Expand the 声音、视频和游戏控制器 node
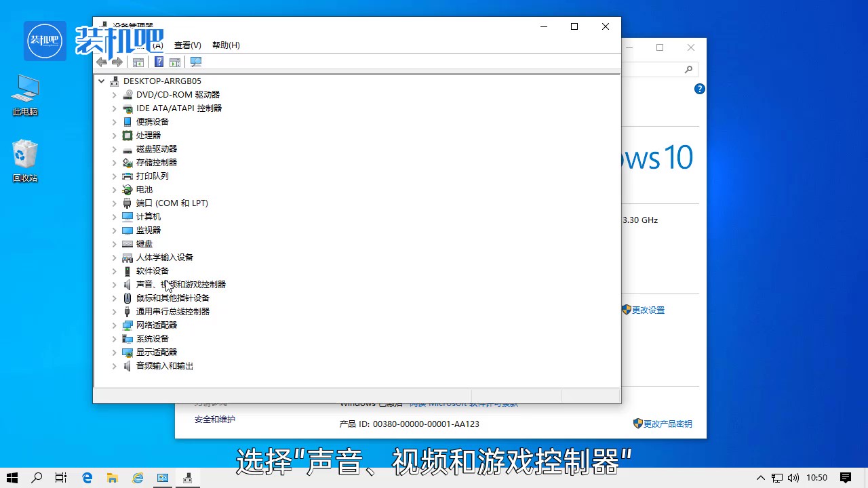Screen dimensions: 868x488 pyautogui.click(x=115, y=285)
